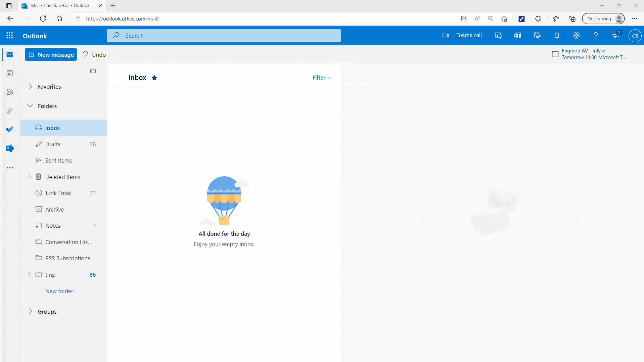Open Not syncing profile button
644x362 pixels.
tap(603, 18)
